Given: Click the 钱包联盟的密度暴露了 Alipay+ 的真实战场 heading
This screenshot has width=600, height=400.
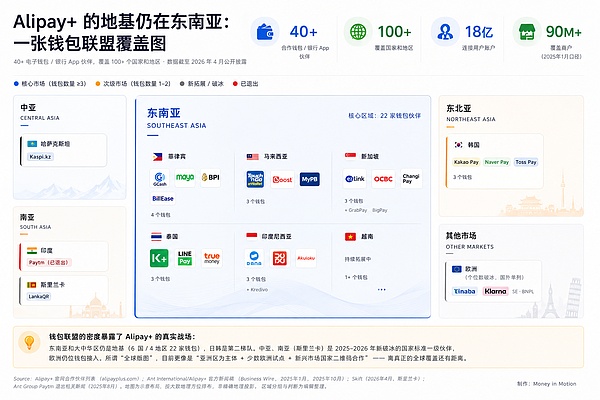Looking at the screenshot, I should click(x=122, y=336).
